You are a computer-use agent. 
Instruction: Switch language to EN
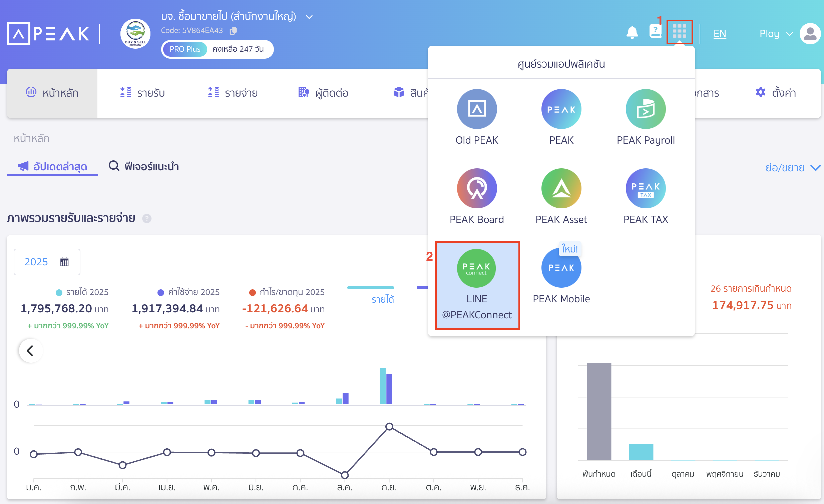[x=720, y=33]
